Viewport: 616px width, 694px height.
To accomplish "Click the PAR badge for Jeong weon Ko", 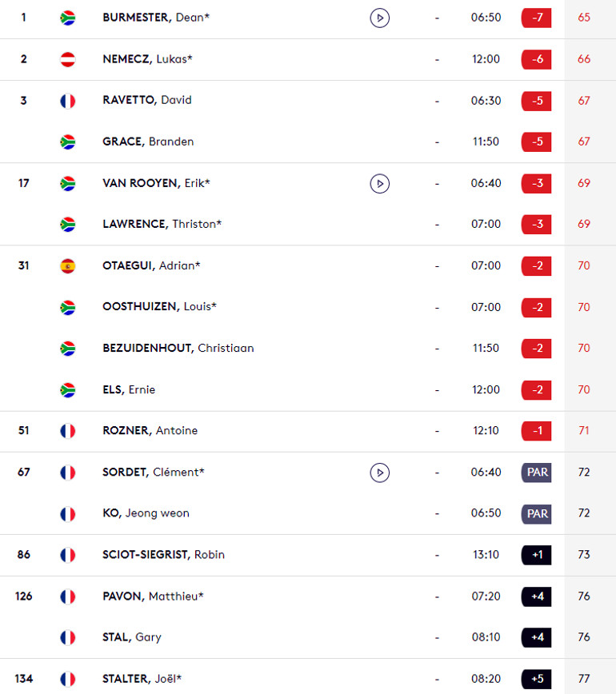I will click(536, 514).
